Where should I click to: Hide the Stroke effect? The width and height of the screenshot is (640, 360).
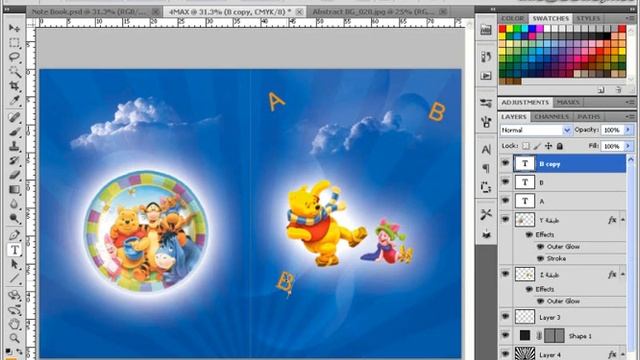(x=540, y=258)
